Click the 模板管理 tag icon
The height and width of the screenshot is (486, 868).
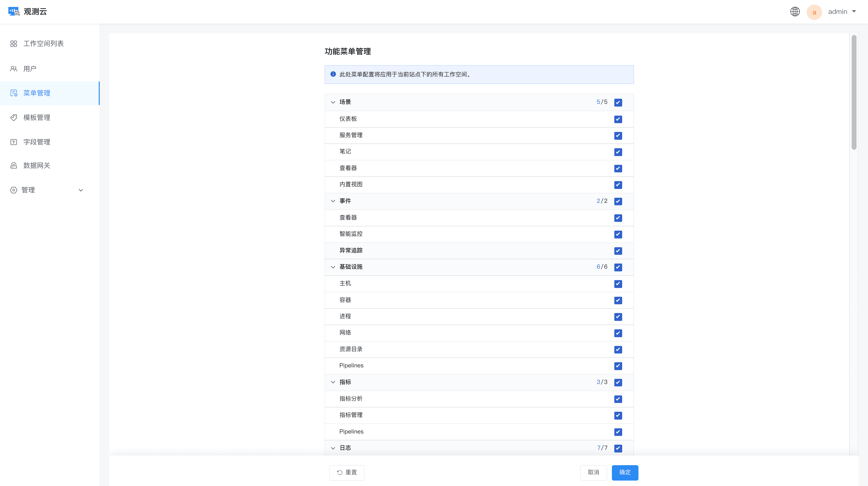pos(14,117)
